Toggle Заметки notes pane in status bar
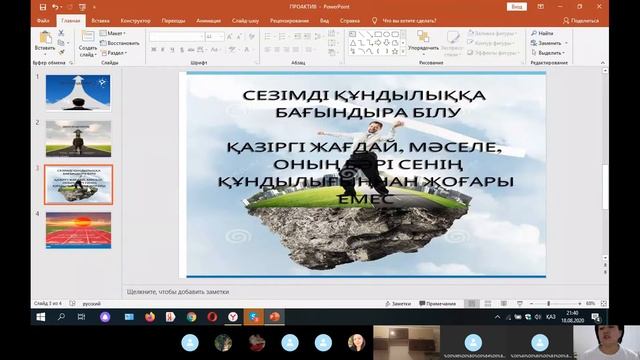This screenshot has width=640, height=360. point(398,304)
